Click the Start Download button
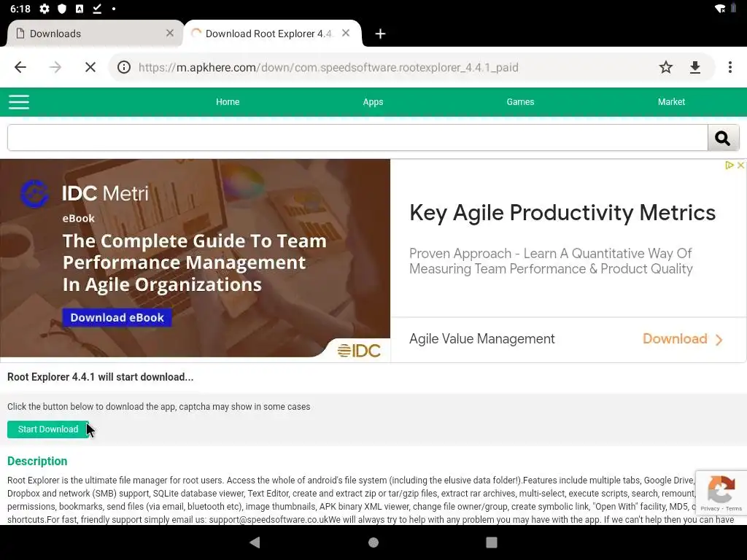The height and width of the screenshot is (560, 747). tap(48, 429)
